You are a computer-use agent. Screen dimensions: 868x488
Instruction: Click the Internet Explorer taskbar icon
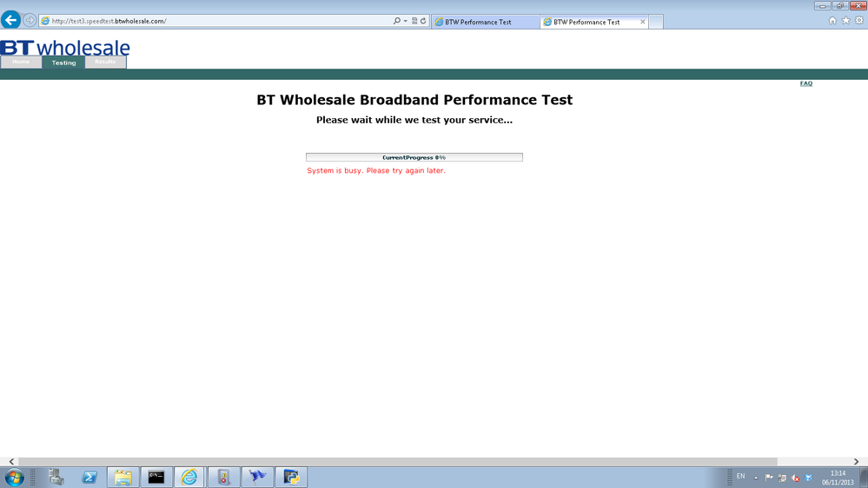point(189,477)
